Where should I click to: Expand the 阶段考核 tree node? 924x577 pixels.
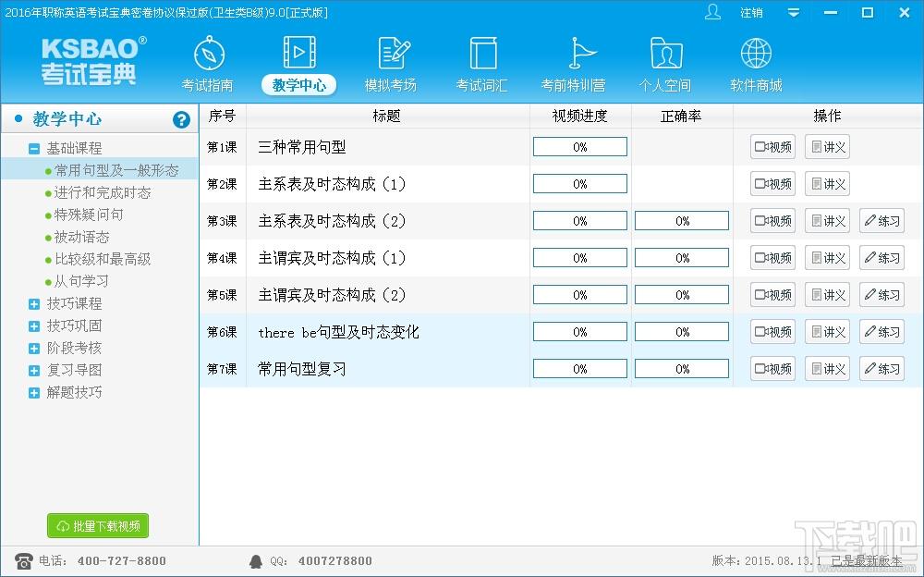(x=34, y=348)
